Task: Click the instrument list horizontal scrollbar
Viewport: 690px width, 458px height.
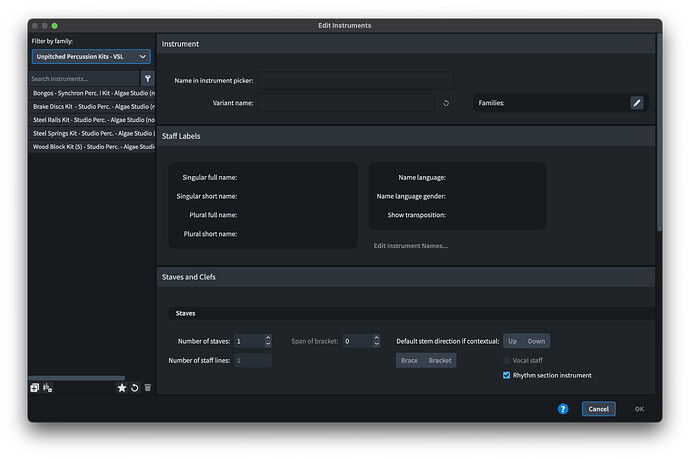Action: (77, 378)
